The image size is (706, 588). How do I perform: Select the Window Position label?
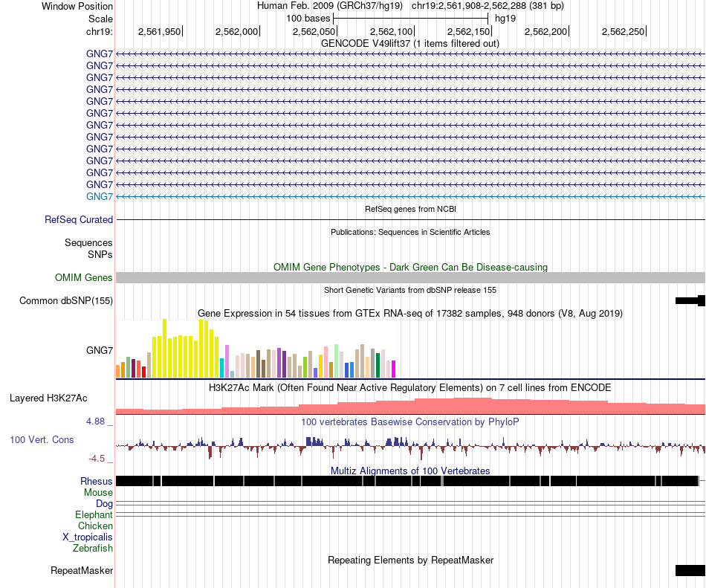[77, 6]
